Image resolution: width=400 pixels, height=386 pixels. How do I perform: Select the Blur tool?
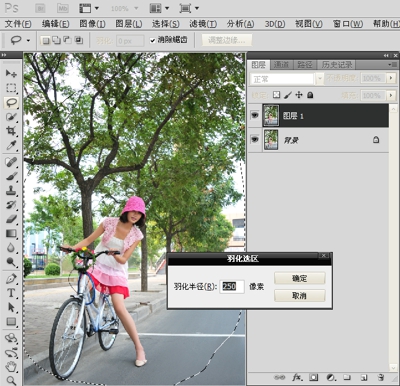pos(11,248)
